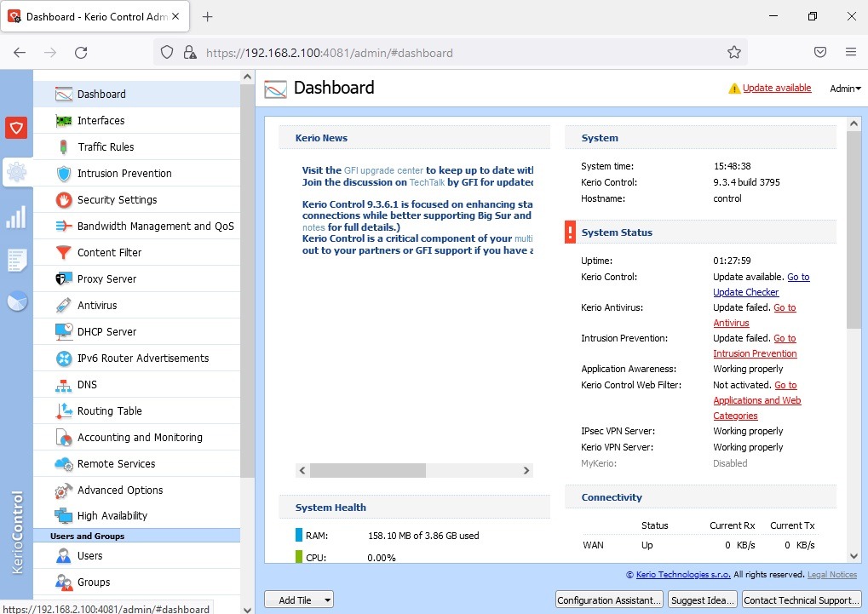The image size is (868, 614).
Task: Click the Intrusion Prevention shield icon
Action: tap(64, 174)
